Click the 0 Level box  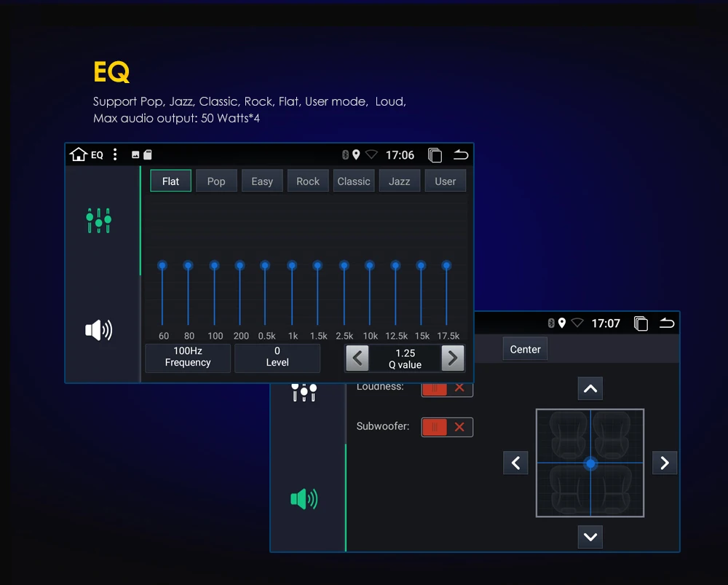coord(277,357)
